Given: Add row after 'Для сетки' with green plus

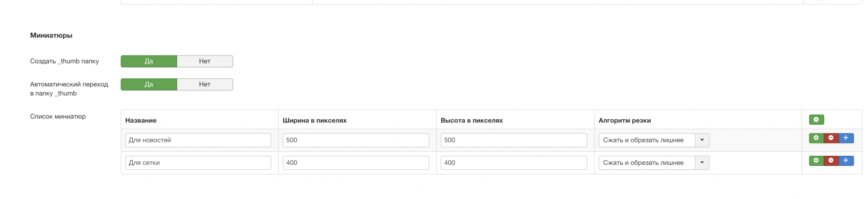Looking at the screenshot, I should coord(816,161).
